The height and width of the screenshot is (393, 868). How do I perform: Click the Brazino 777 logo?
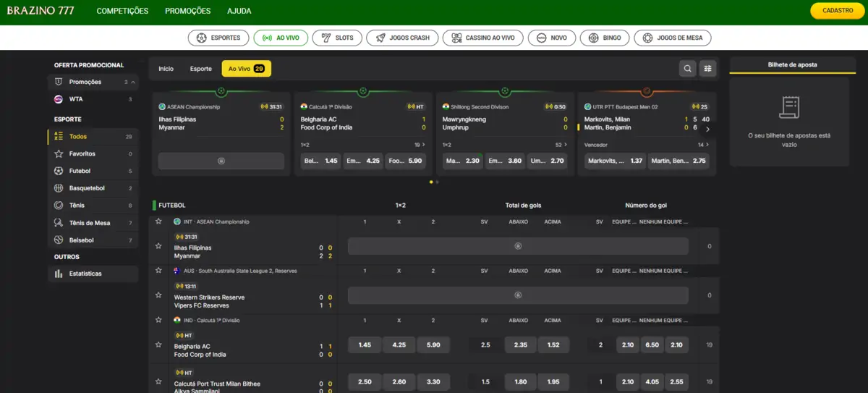point(39,11)
